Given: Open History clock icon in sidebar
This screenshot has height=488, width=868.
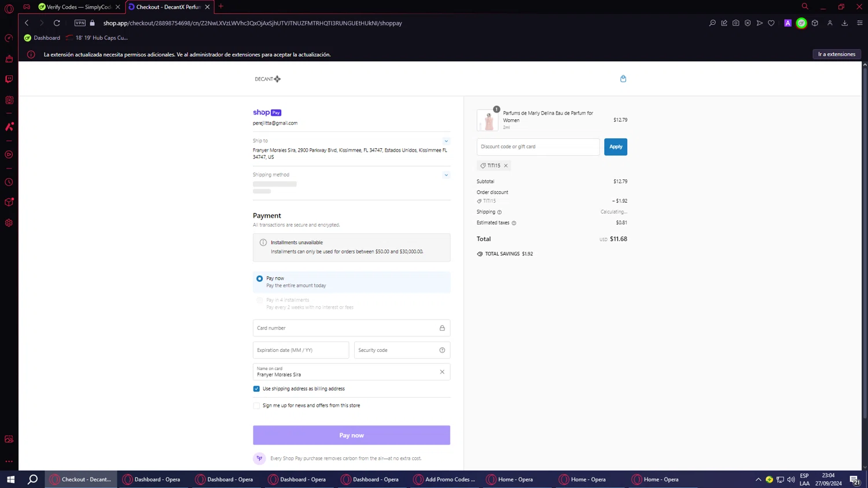Looking at the screenshot, I should pos(9,182).
